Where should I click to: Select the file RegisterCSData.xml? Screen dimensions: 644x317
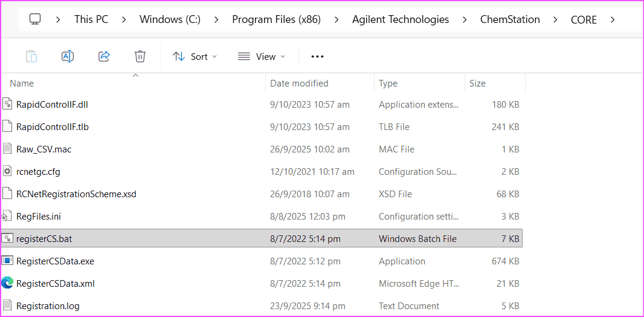56,283
